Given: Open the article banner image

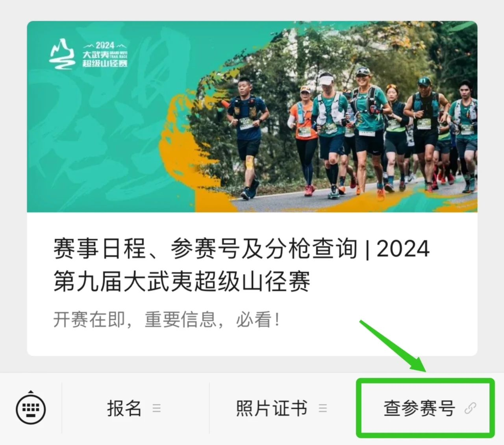Looking at the screenshot, I should click(252, 116).
